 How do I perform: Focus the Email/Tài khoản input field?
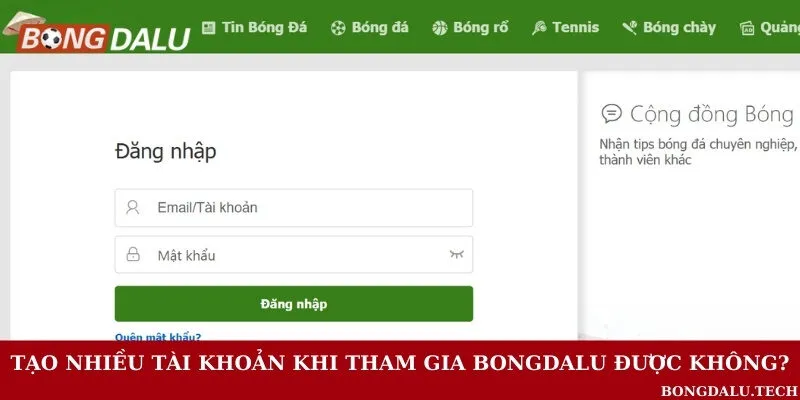(294, 208)
